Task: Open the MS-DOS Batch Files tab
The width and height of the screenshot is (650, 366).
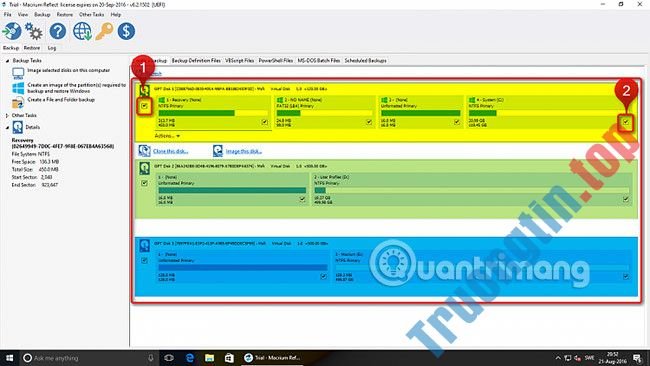Action: (319, 61)
